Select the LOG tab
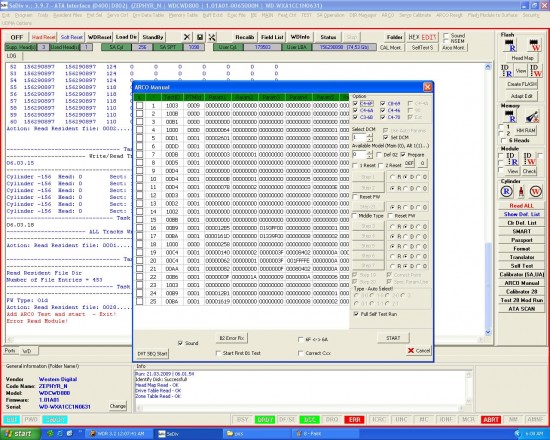 click(11, 56)
